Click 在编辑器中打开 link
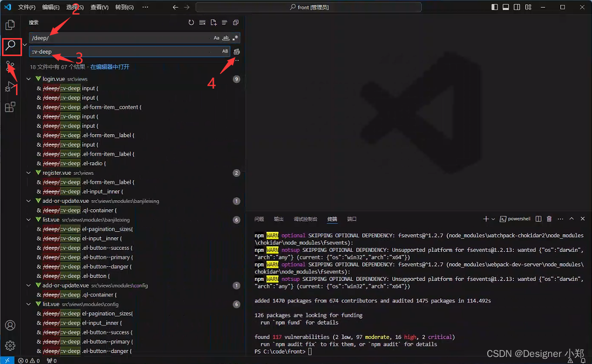Image resolution: width=592 pixels, height=364 pixels. 110,67
